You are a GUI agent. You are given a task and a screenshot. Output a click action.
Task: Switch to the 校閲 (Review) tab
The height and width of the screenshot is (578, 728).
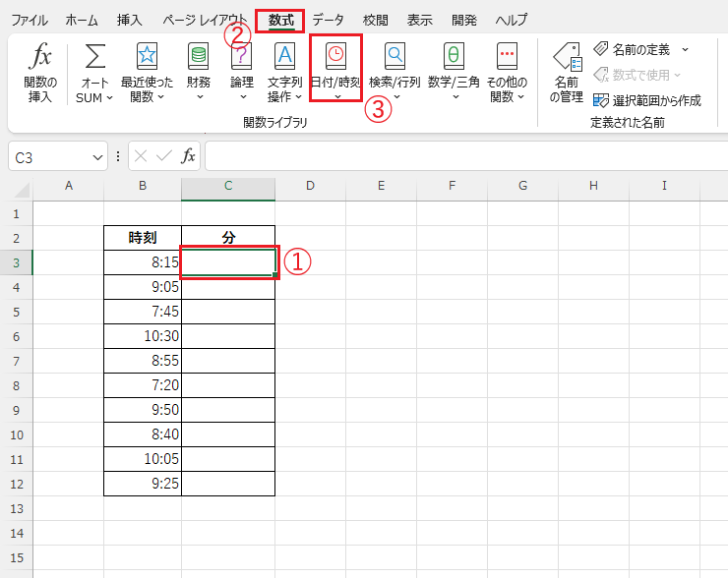pos(375,20)
